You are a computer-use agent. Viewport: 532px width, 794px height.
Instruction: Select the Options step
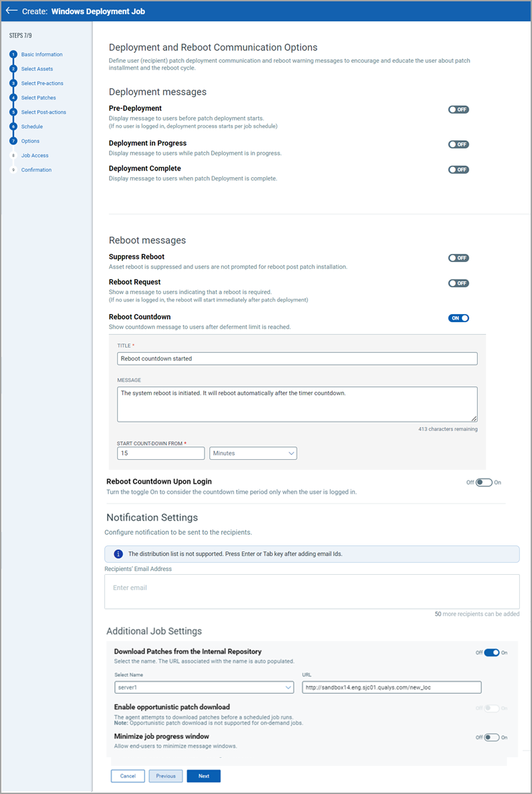pos(30,141)
